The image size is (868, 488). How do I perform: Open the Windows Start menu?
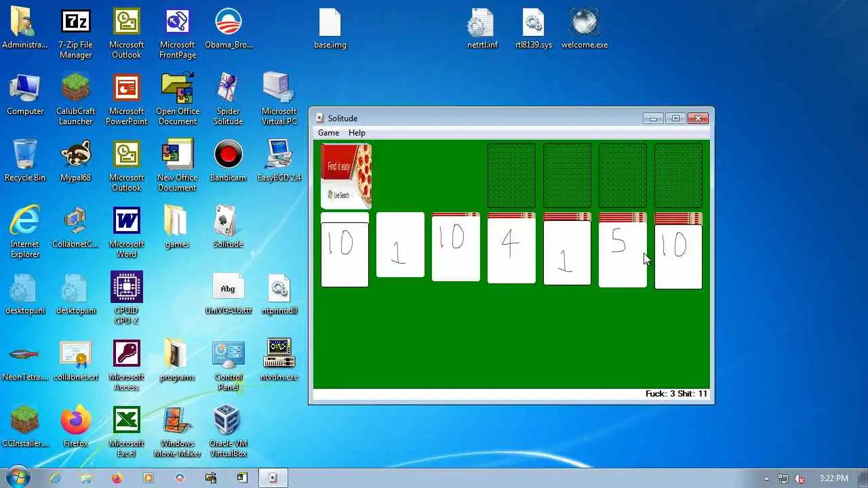[x=17, y=478]
